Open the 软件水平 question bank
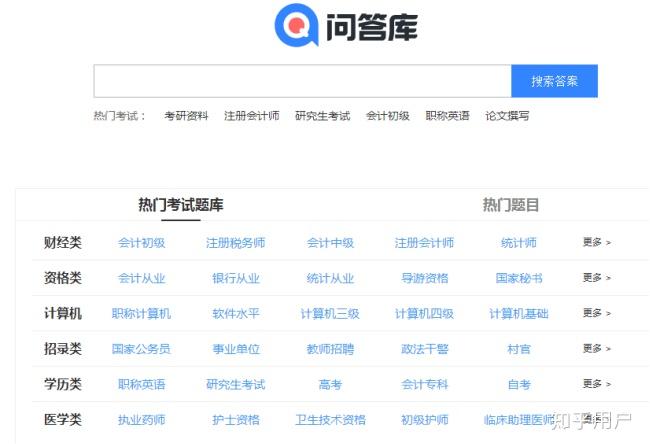The image size is (650, 444). 236,313
